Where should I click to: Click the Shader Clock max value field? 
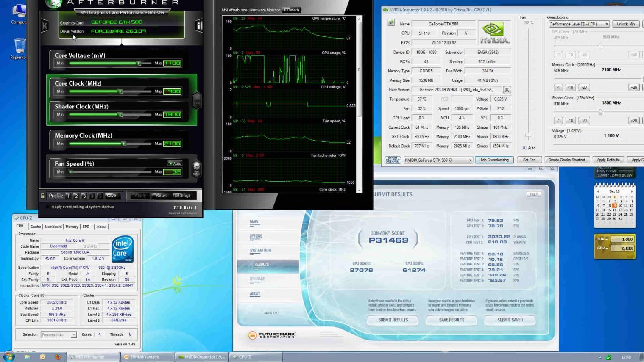pyautogui.click(x=172, y=114)
